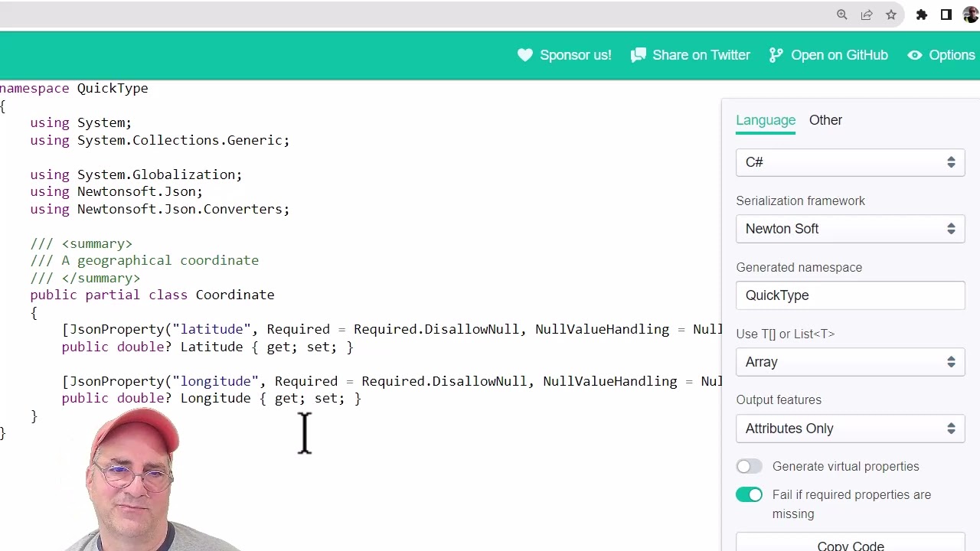Click "using System.Collections.Generic;" line
Viewport: 980px width, 551px height.
(x=160, y=140)
